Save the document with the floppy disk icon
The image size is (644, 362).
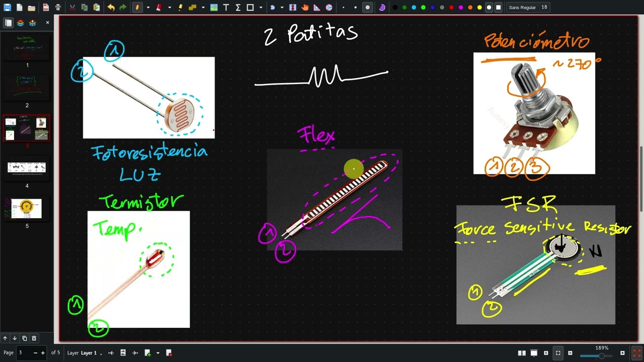pyautogui.click(x=7, y=8)
